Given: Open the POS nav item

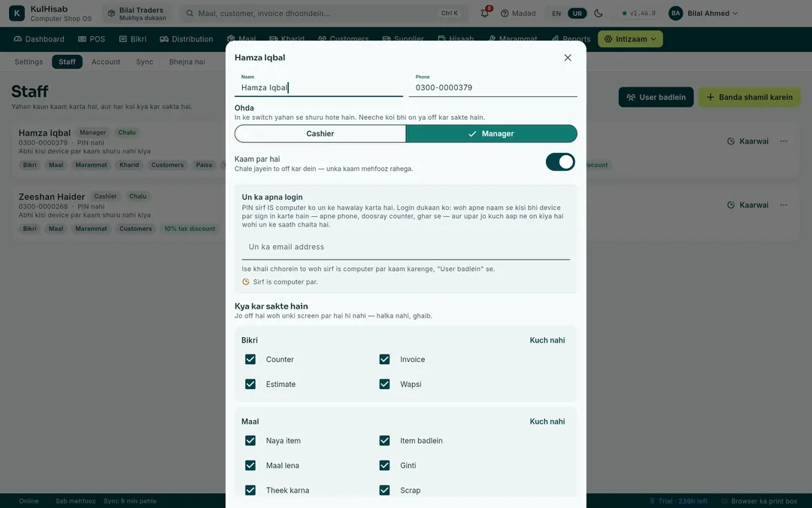Looking at the screenshot, I should (91, 39).
